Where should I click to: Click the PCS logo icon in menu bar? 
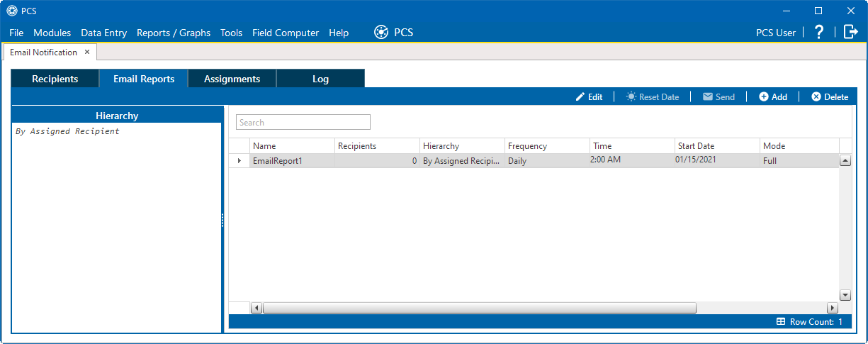(x=381, y=33)
